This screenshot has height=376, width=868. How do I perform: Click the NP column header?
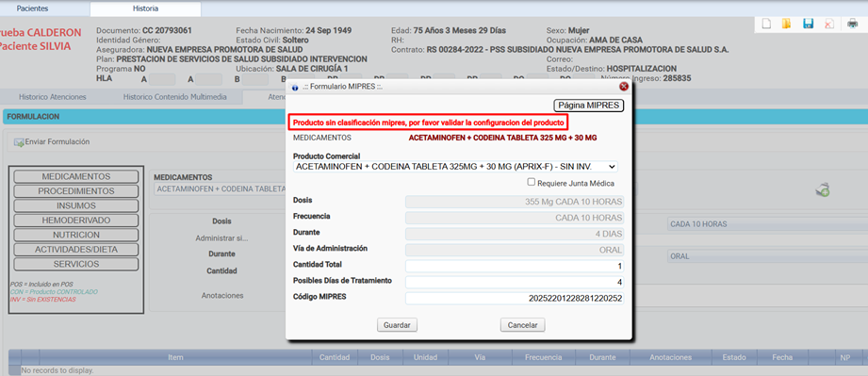coord(844,358)
